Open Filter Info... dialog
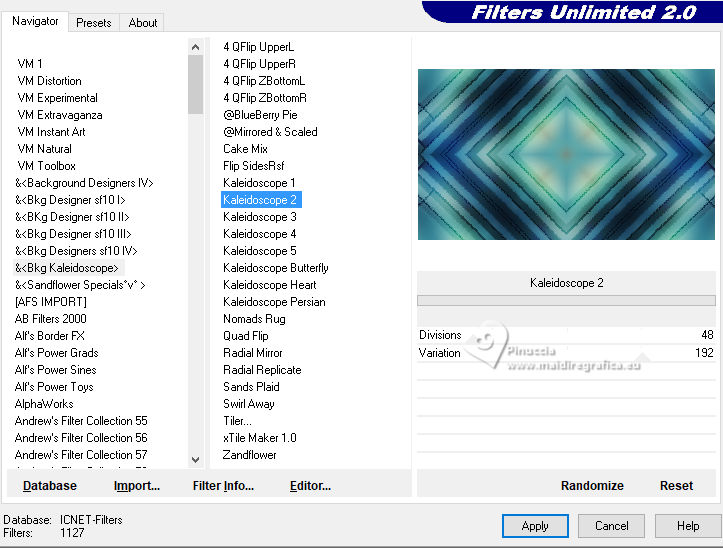 (223, 486)
